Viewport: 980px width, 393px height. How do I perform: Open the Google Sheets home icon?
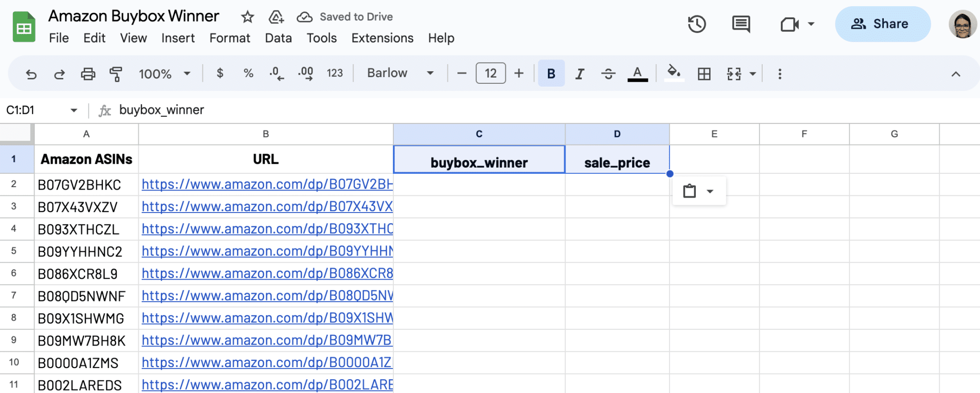24,27
